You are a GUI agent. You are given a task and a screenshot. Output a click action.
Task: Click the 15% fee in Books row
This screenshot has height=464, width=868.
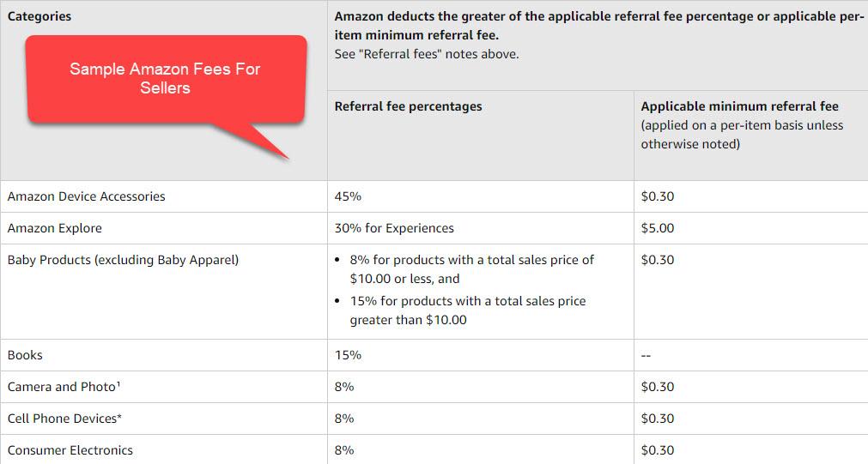(x=348, y=355)
